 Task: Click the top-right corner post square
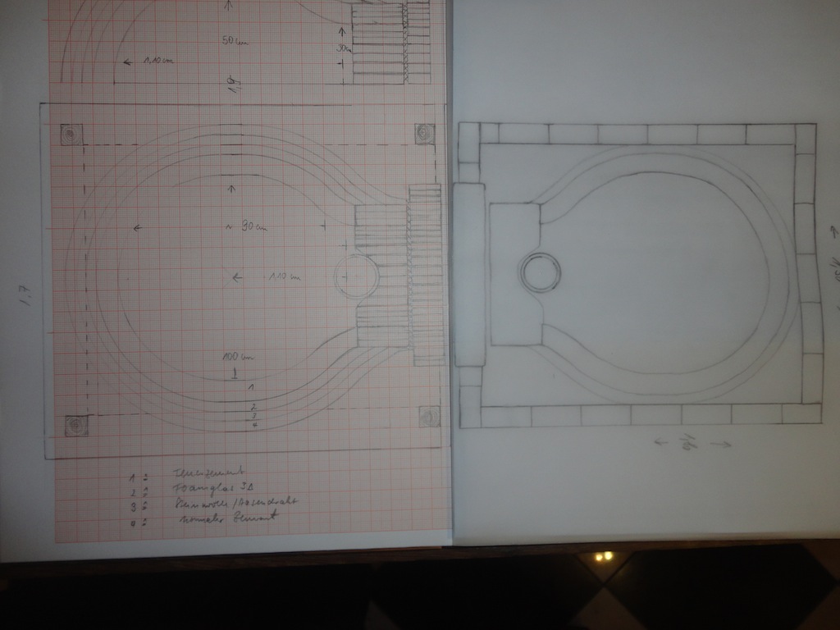coord(424,133)
